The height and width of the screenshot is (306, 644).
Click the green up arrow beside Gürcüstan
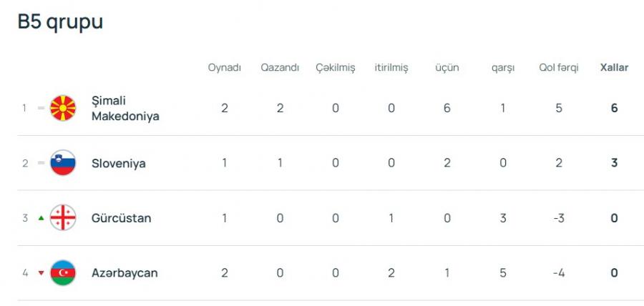coord(41,218)
